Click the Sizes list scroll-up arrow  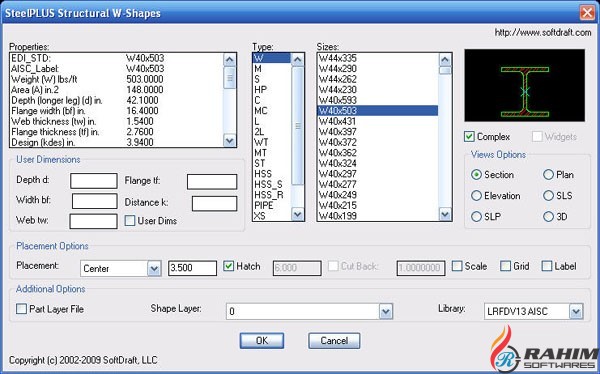445,59
